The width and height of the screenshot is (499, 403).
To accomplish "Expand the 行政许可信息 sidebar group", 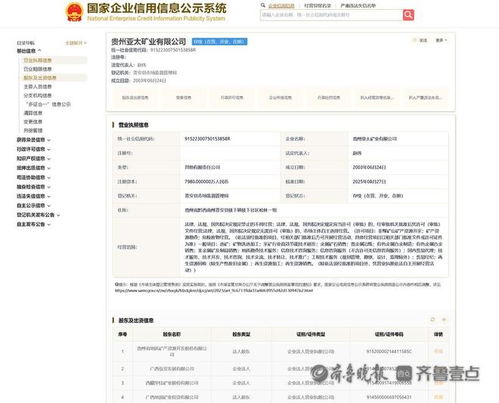I will pyautogui.click(x=34, y=149).
